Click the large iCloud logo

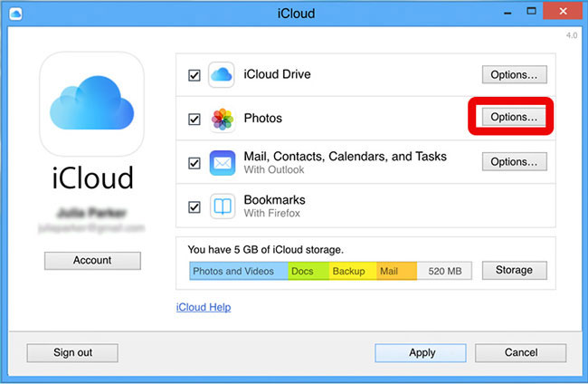coord(92,103)
